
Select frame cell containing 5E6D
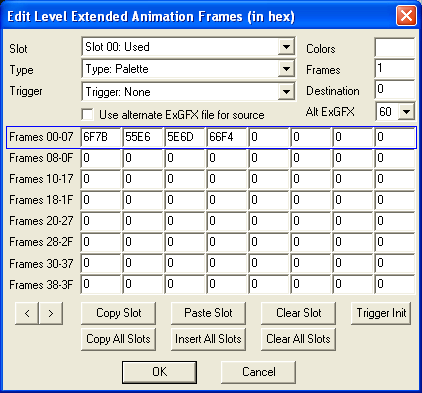[x=185, y=137]
